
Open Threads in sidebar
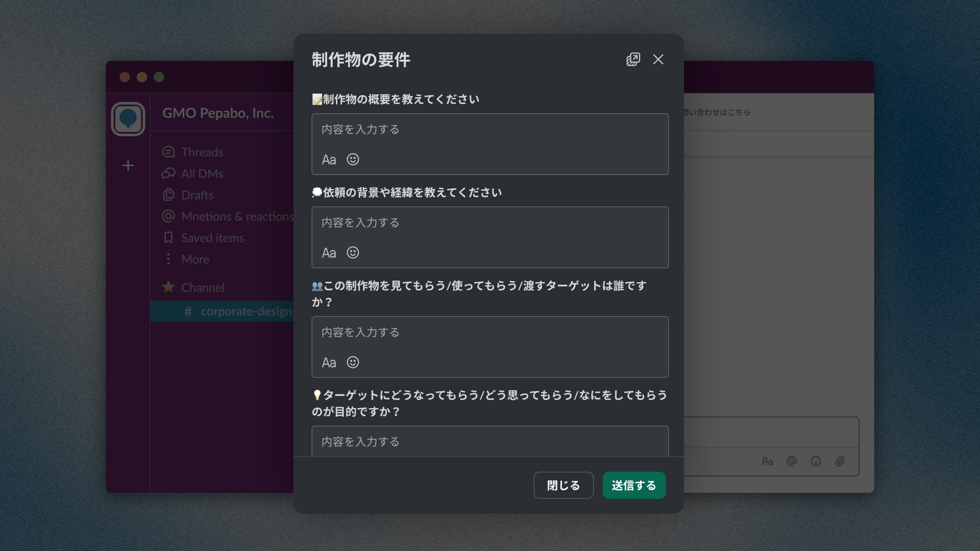[x=202, y=152]
